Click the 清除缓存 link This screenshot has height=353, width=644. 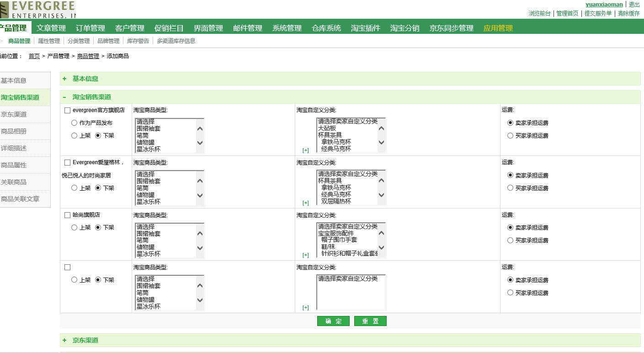pyautogui.click(x=629, y=14)
